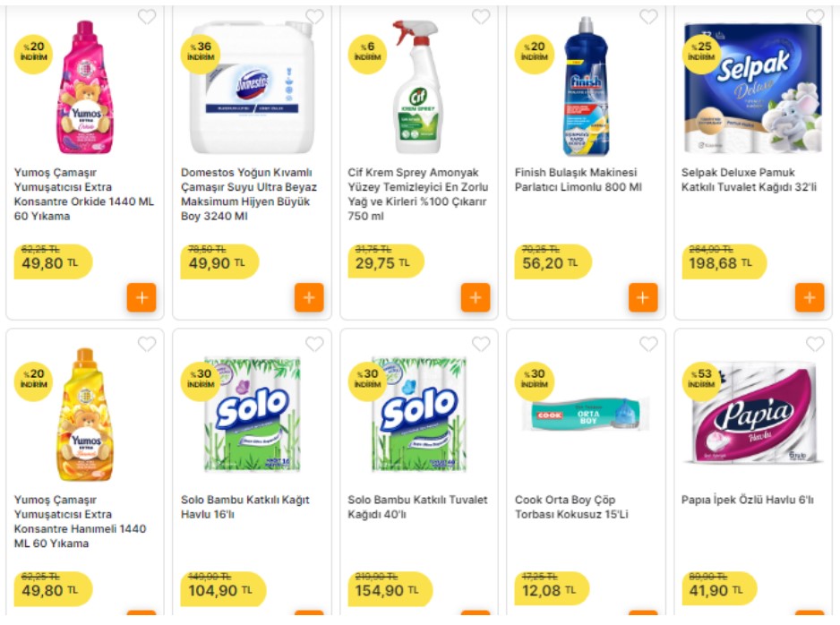Click the %53 discount badge on Papia
840x625 pixels.
point(704,381)
